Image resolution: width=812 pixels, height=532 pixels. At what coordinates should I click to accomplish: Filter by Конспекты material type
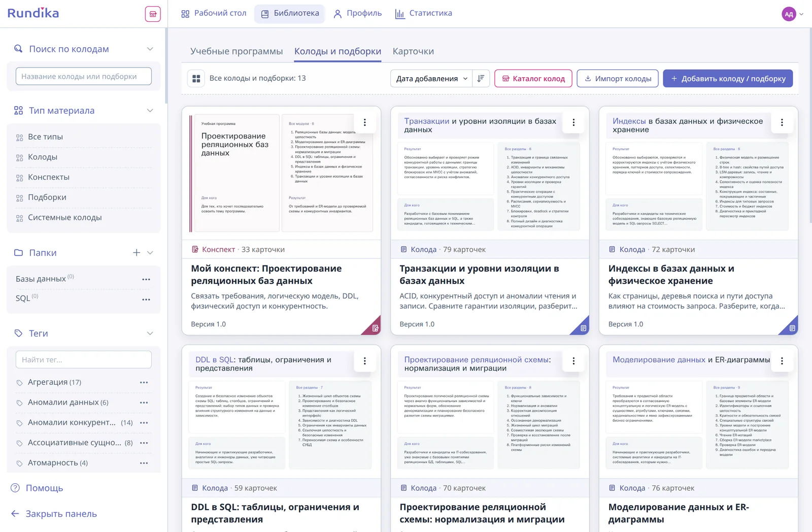click(x=84, y=177)
